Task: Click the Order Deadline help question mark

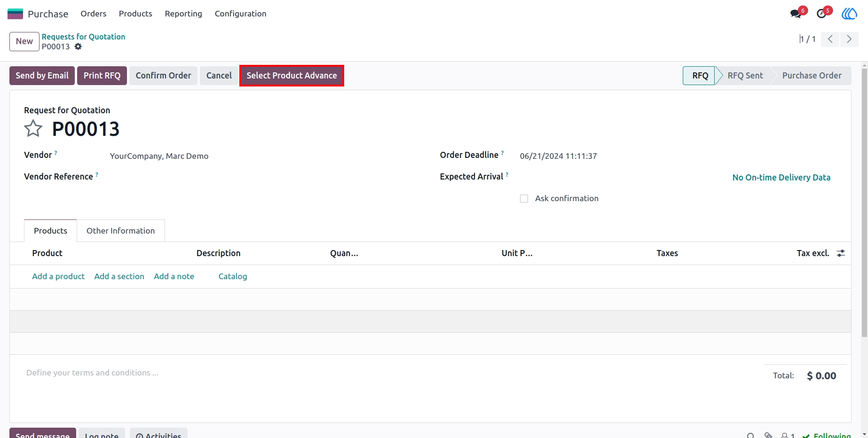Action: (x=502, y=153)
